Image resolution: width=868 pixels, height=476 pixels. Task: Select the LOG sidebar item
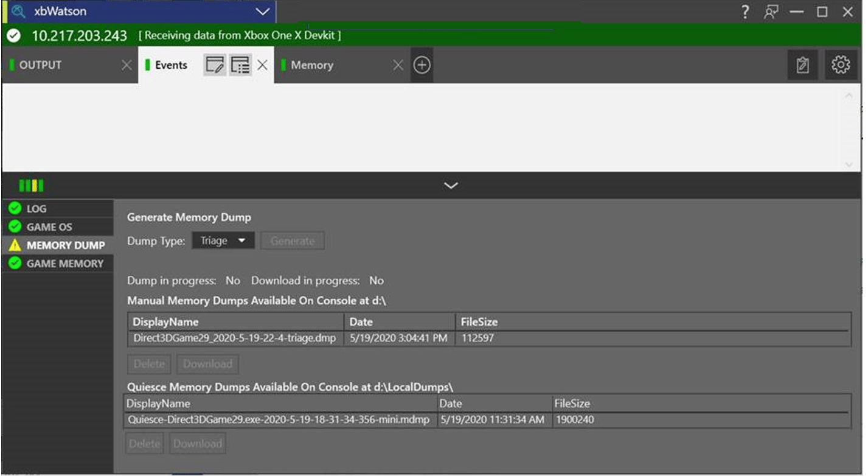point(58,209)
